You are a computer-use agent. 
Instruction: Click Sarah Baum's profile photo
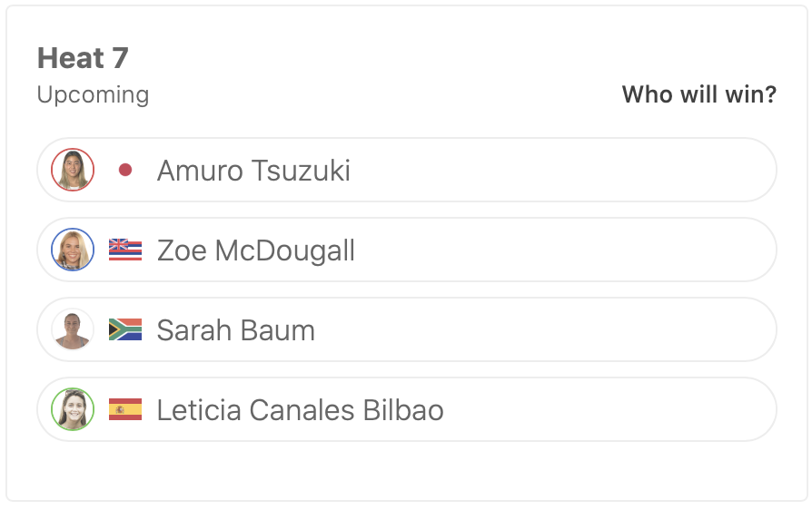pyautogui.click(x=73, y=329)
